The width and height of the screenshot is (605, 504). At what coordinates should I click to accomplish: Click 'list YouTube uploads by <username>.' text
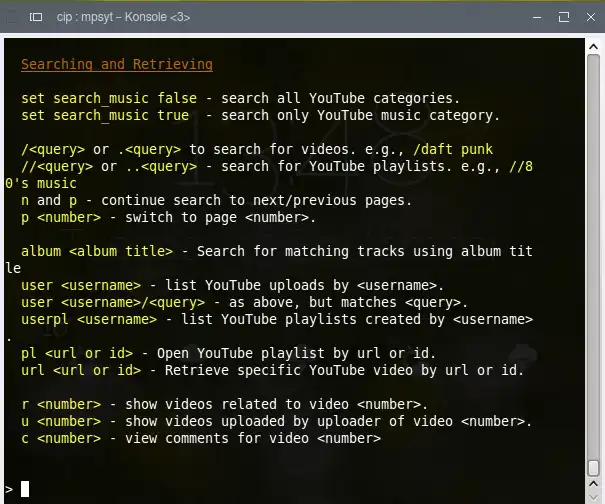[x=304, y=285]
